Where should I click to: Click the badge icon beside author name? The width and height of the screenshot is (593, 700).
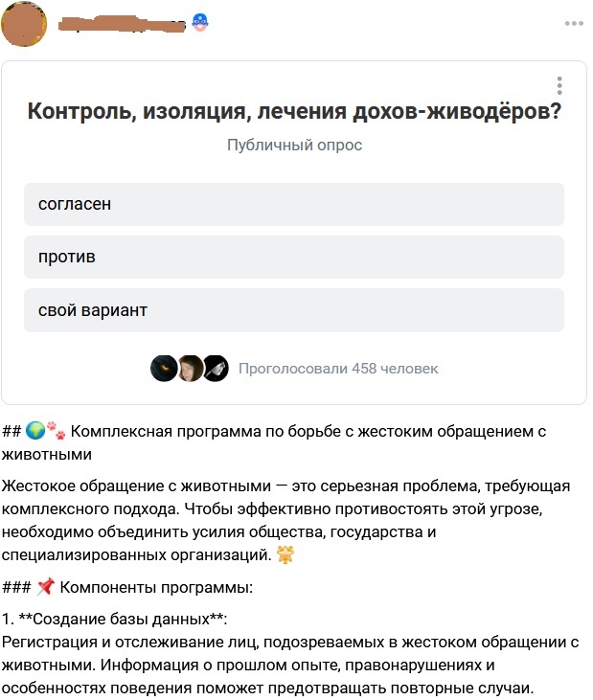click(200, 22)
